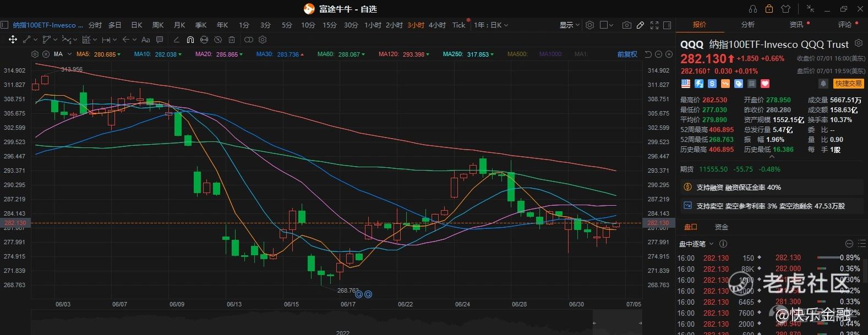868x335 pixels.
Task: Click the 快捷交易 quick trade button
Action: (848, 84)
